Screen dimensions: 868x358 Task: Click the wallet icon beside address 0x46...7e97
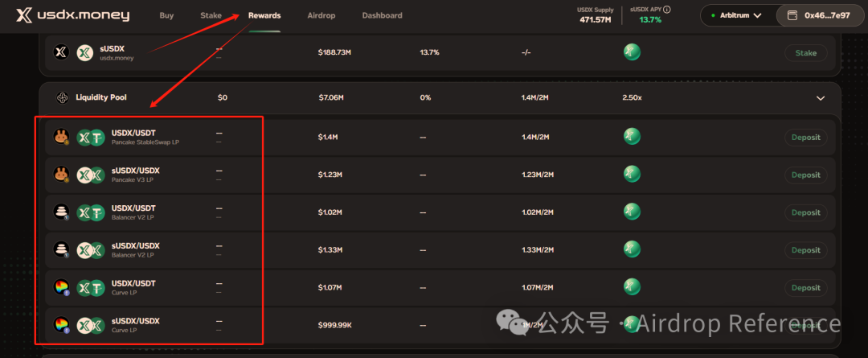[x=792, y=15]
